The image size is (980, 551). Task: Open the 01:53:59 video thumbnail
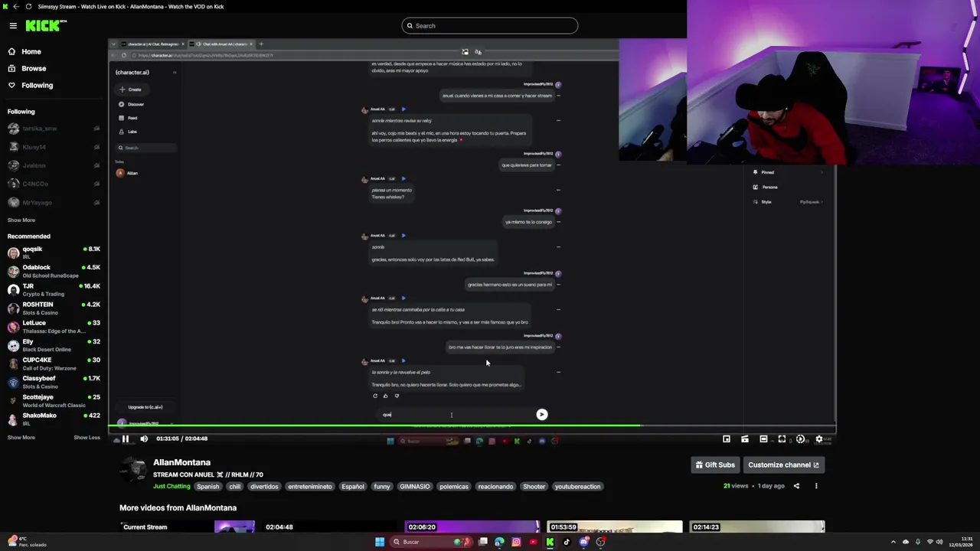click(x=614, y=527)
